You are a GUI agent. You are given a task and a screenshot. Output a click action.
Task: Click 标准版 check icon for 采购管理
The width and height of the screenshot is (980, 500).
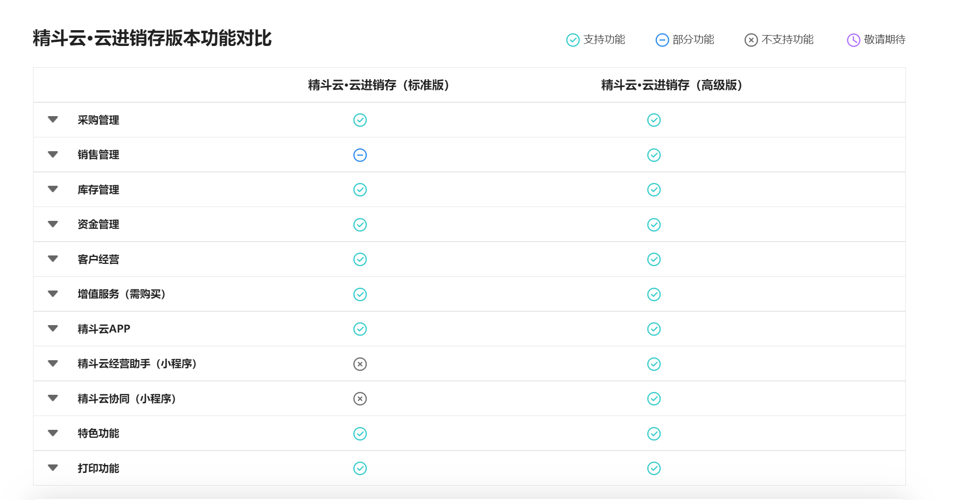[360, 120]
